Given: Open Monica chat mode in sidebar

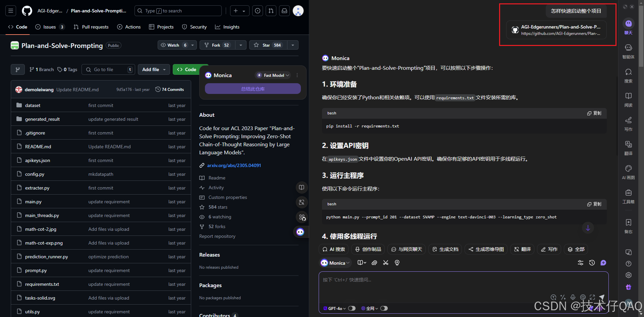Looking at the screenshot, I should 629,26.
